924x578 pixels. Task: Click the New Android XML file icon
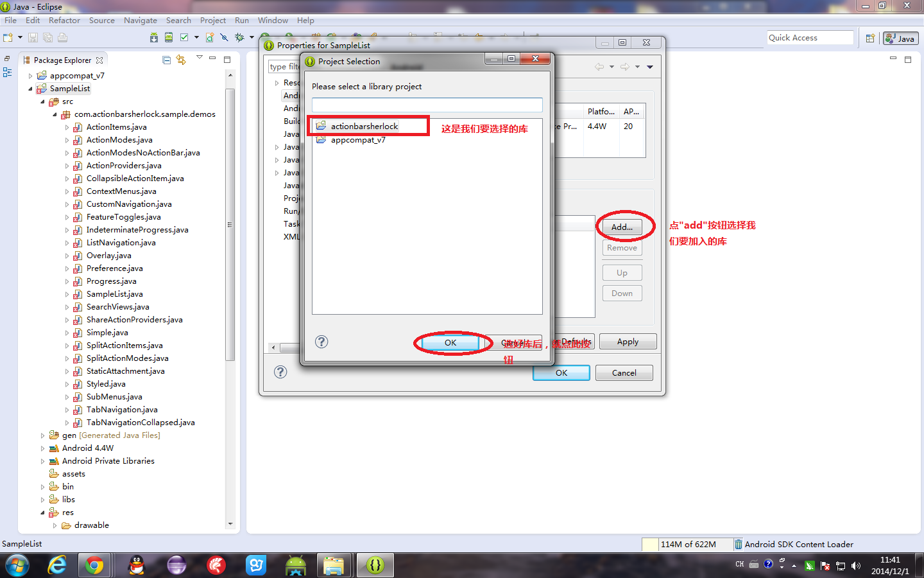[210, 38]
